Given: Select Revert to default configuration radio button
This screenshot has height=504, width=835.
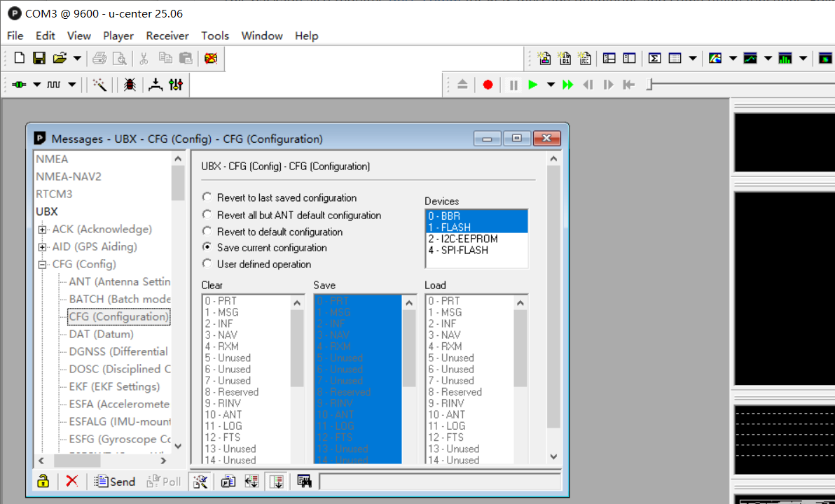Looking at the screenshot, I should point(207,232).
